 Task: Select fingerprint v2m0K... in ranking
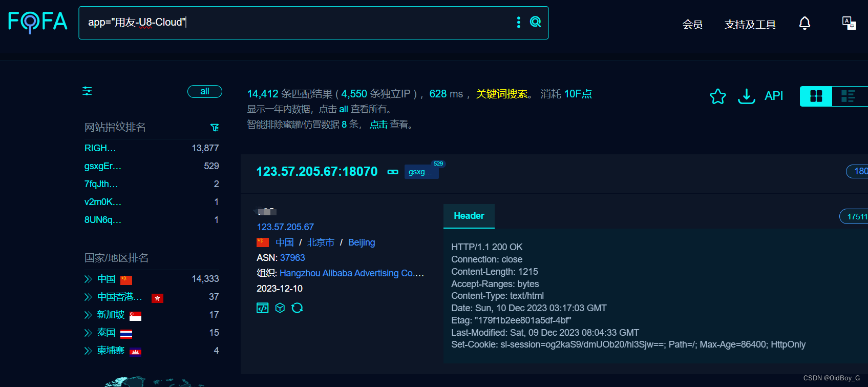(103, 202)
